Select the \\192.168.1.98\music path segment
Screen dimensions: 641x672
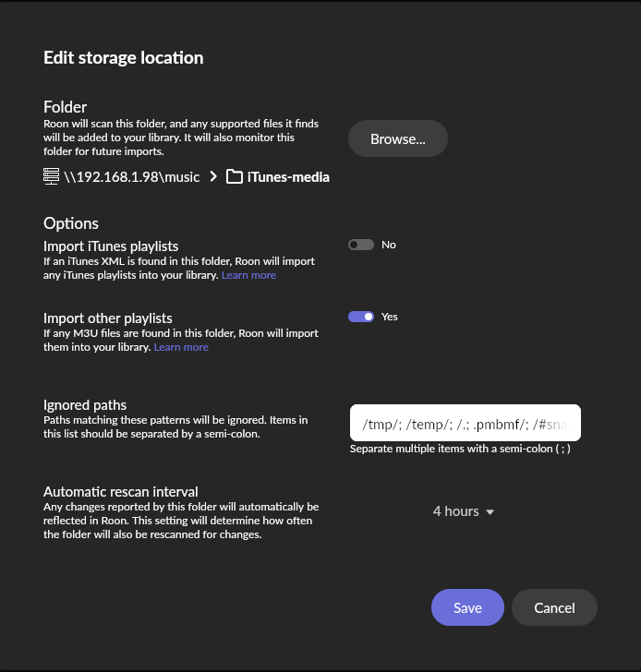click(132, 176)
